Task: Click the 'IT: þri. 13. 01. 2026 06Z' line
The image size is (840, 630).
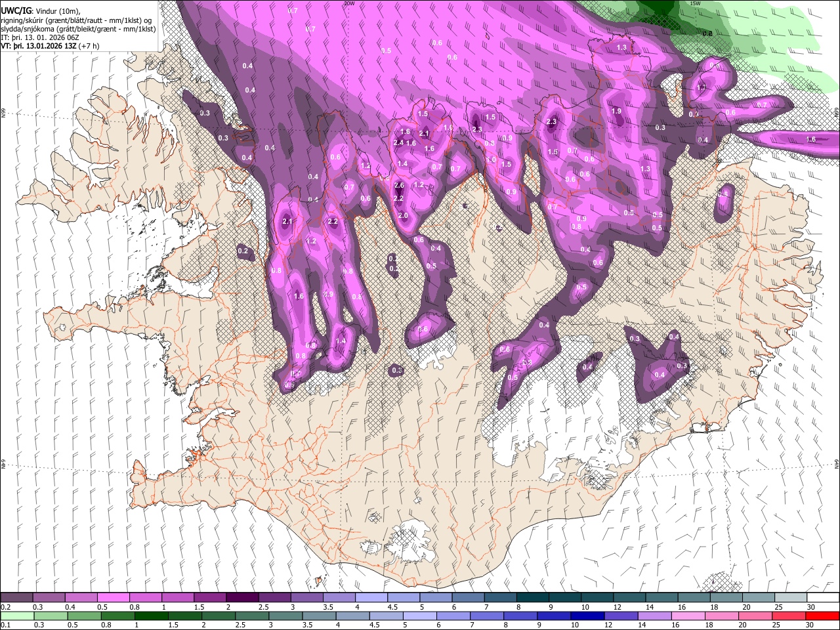Action: click(x=41, y=37)
